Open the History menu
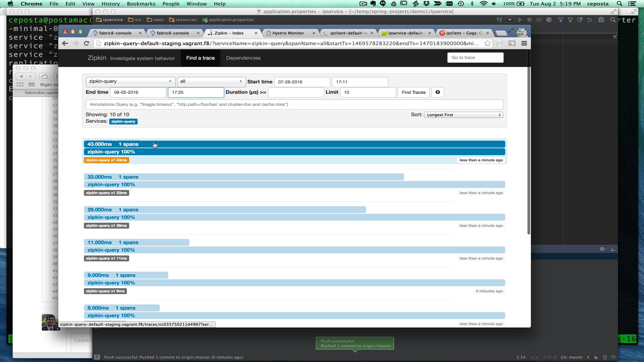 (x=111, y=4)
